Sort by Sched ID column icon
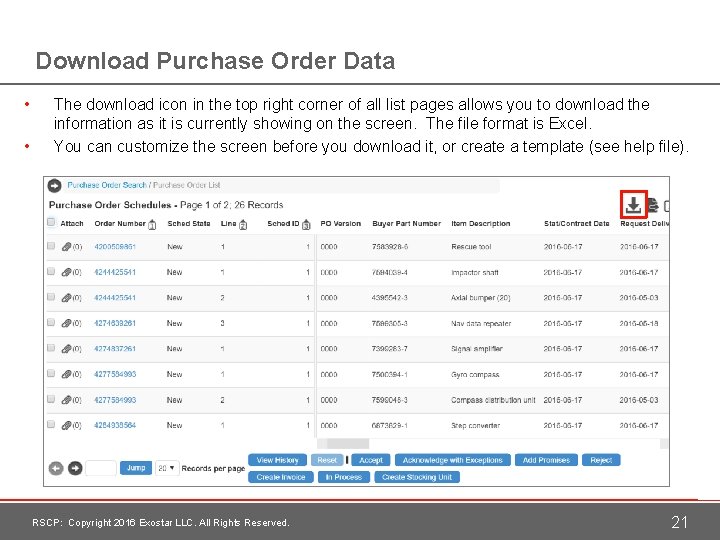 (x=306, y=225)
